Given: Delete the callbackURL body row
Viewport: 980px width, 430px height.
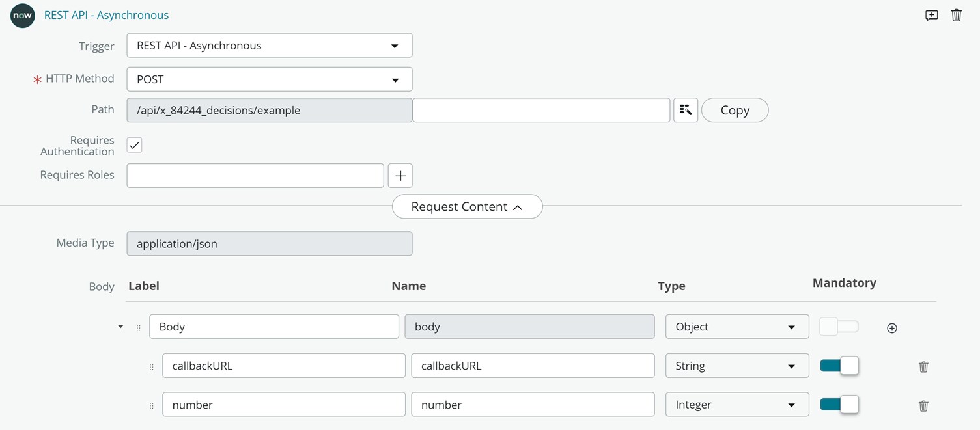Looking at the screenshot, I should [x=923, y=367].
